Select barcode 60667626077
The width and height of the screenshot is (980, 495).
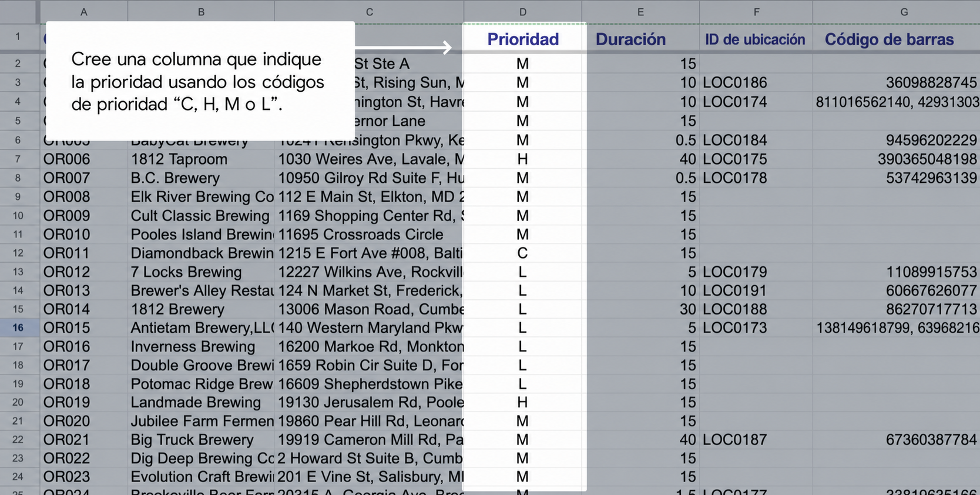[897, 290]
